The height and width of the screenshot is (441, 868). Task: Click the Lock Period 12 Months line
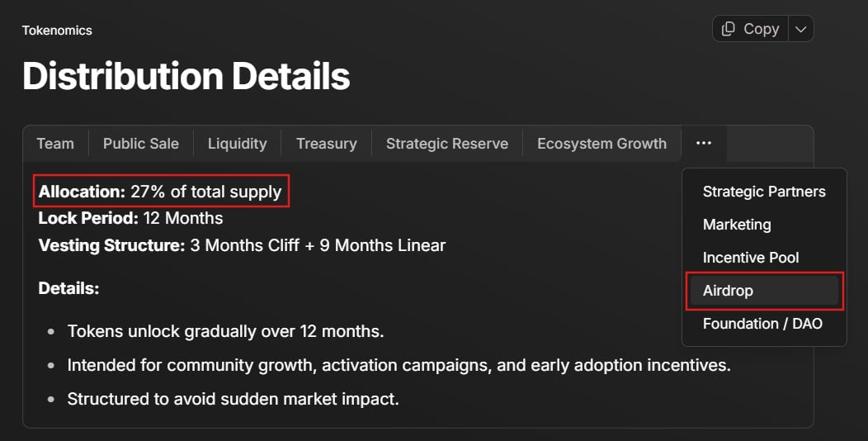130,218
